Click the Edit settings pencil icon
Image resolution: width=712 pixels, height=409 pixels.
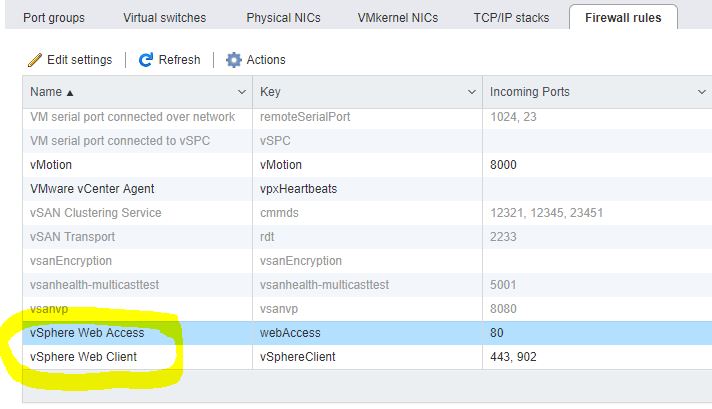(35, 60)
